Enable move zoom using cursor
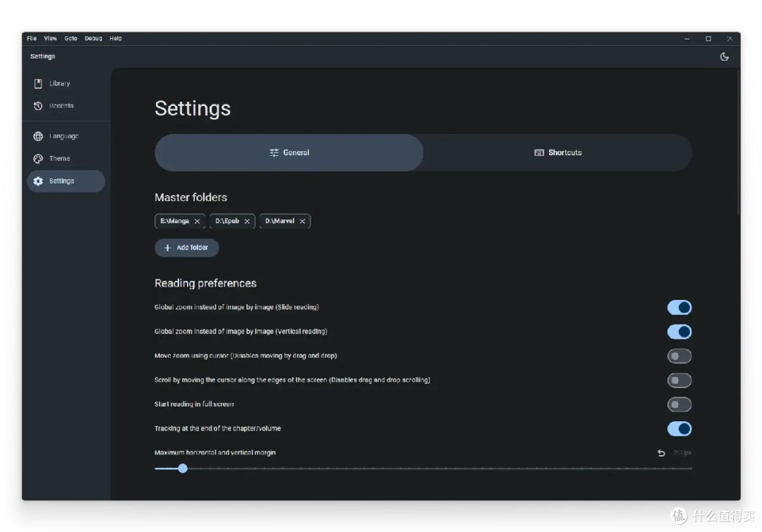This screenshot has height=532, width=762. [679, 356]
